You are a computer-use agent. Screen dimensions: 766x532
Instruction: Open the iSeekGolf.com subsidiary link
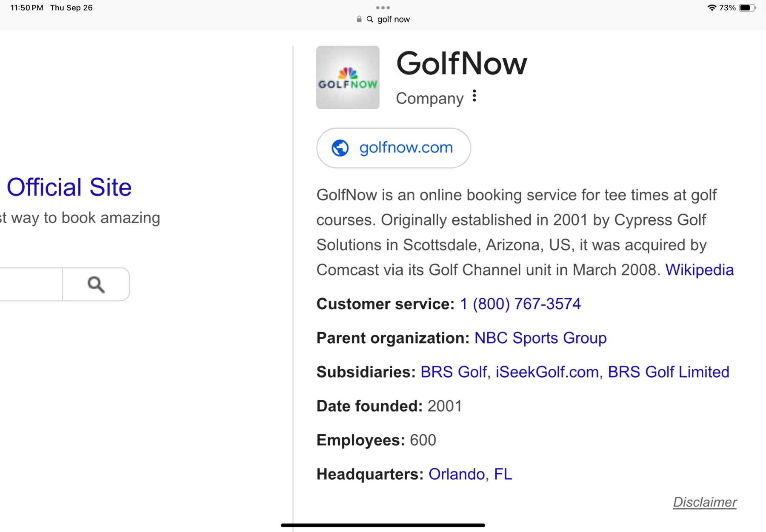547,372
